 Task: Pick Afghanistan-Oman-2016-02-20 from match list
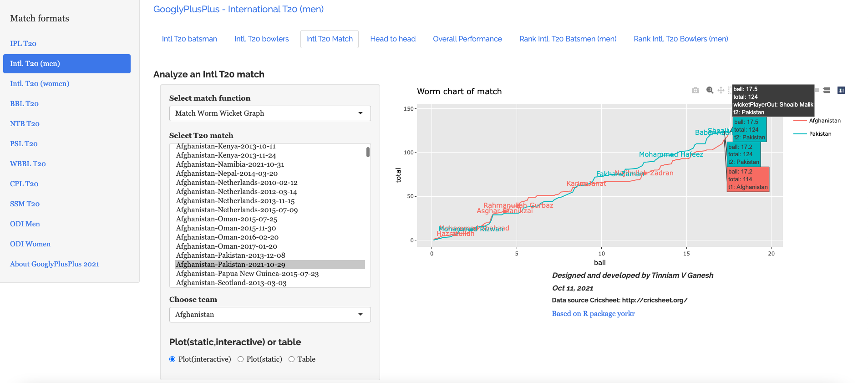[227, 237]
